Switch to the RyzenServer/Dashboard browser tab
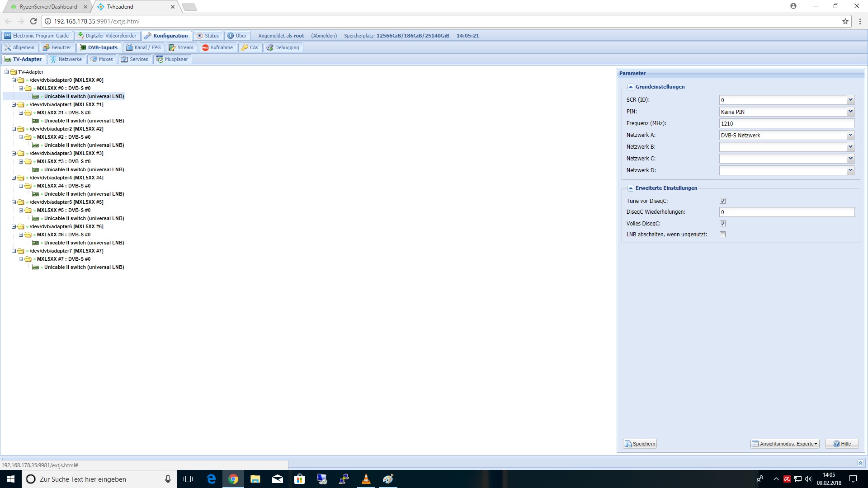Screen dimensions: 868x488 (x=48, y=7)
